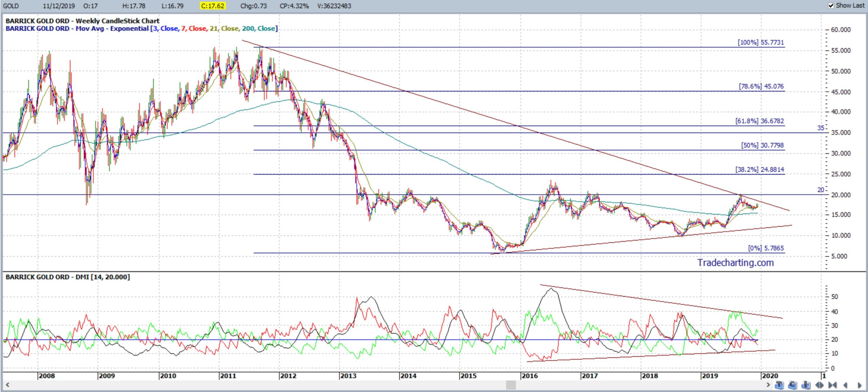Click the DMI axis value 50
Image resolution: width=868 pixels, height=392 pixels.
[834, 297]
